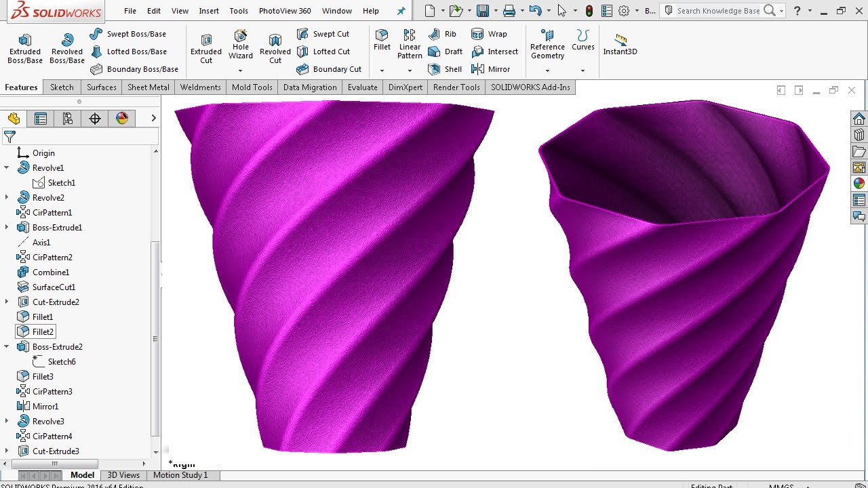Open the Hole Wizard dropdown arrow
Image resolution: width=868 pixels, height=488 pixels.
240,70
